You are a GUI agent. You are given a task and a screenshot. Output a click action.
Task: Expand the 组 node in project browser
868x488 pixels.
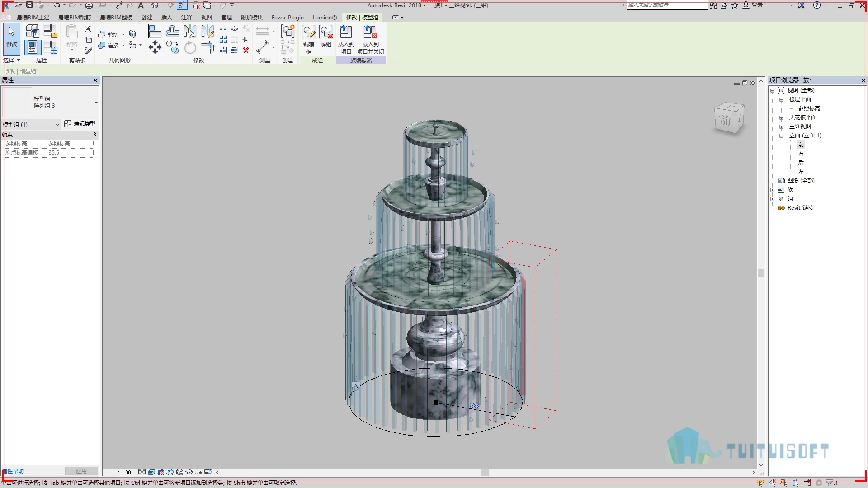(x=773, y=199)
